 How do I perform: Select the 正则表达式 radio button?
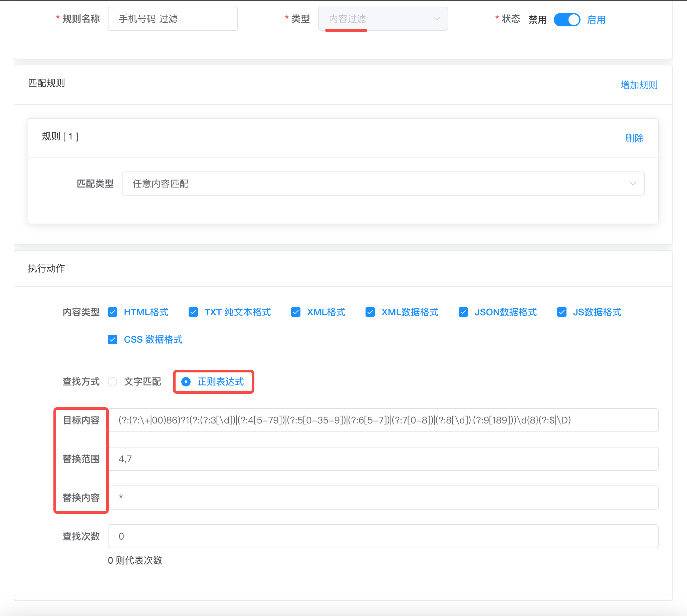[186, 382]
